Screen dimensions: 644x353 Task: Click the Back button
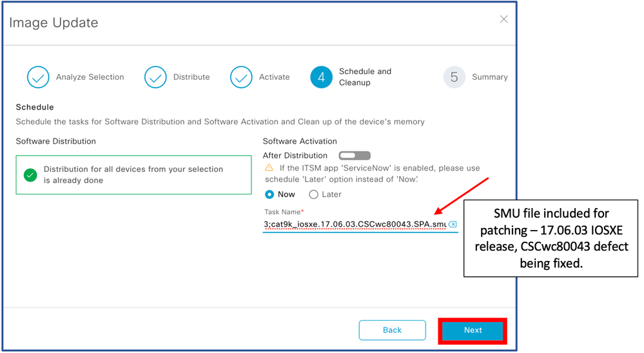(392, 330)
